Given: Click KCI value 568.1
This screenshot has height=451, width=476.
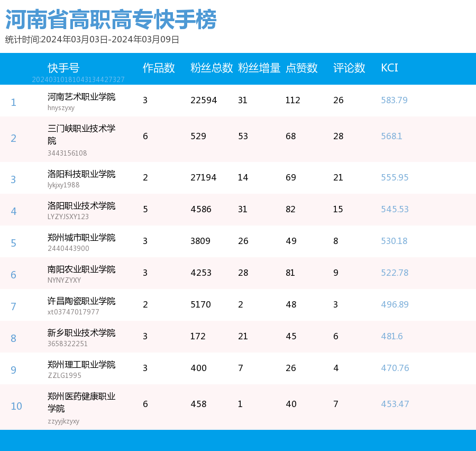Looking at the screenshot, I should point(391,136).
